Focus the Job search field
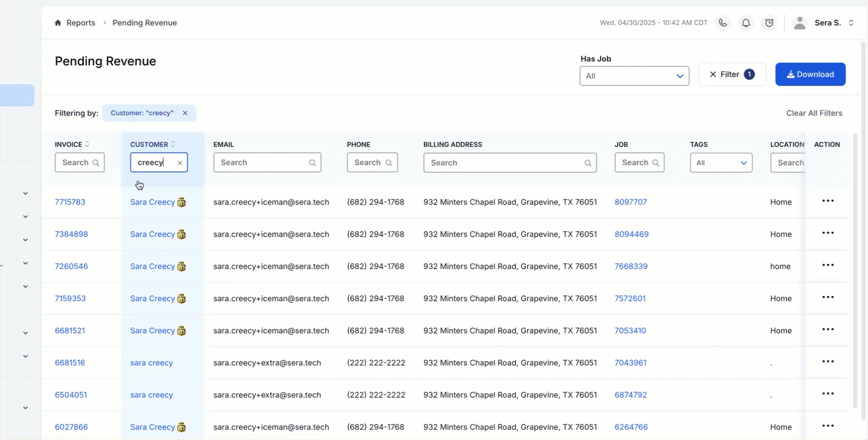The height and width of the screenshot is (440, 868). [x=639, y=162]
